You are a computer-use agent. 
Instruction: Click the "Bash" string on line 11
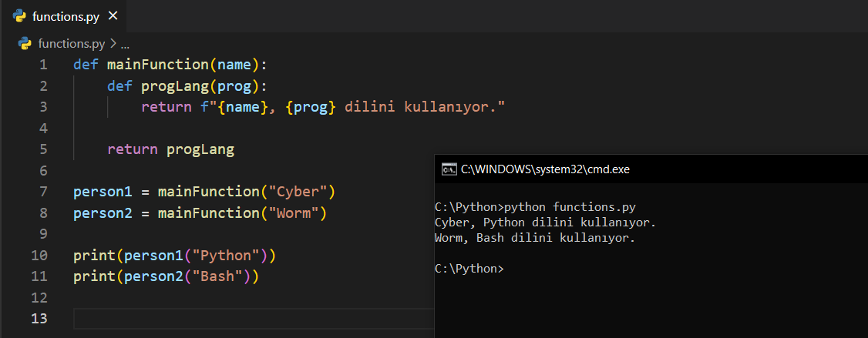tap(220, 276)
